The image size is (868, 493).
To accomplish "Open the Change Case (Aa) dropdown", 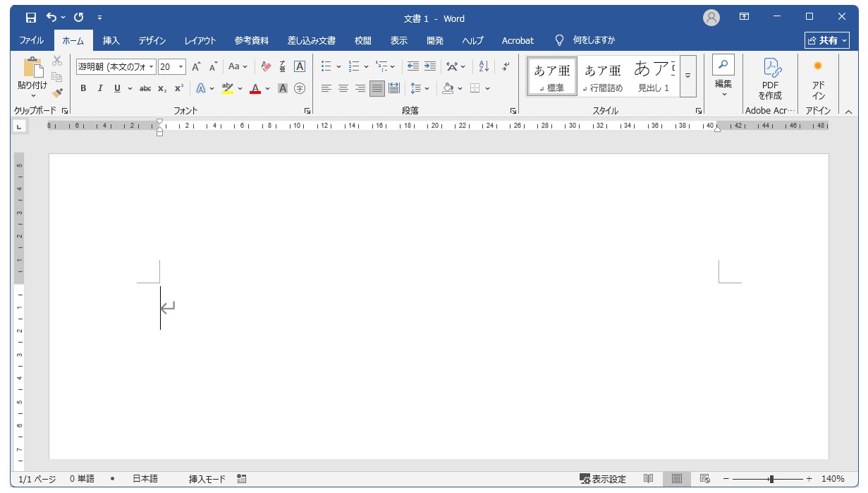I will pos(238,67).
